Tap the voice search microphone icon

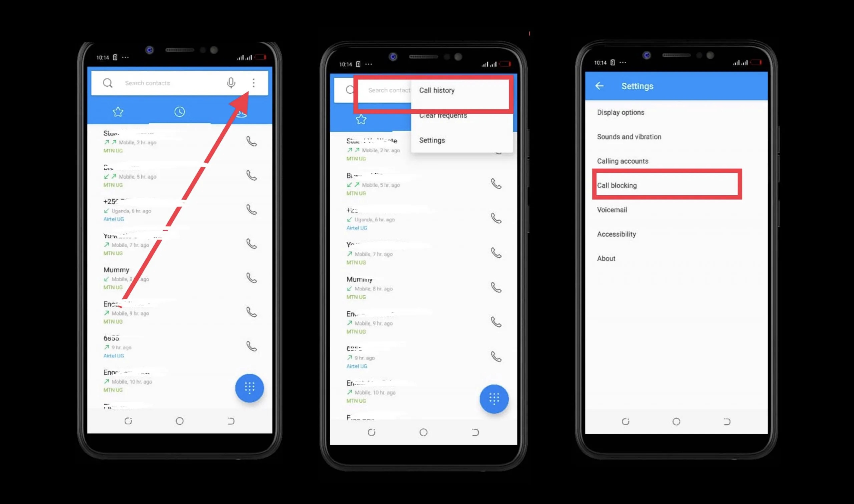click(x=232, y=83)
